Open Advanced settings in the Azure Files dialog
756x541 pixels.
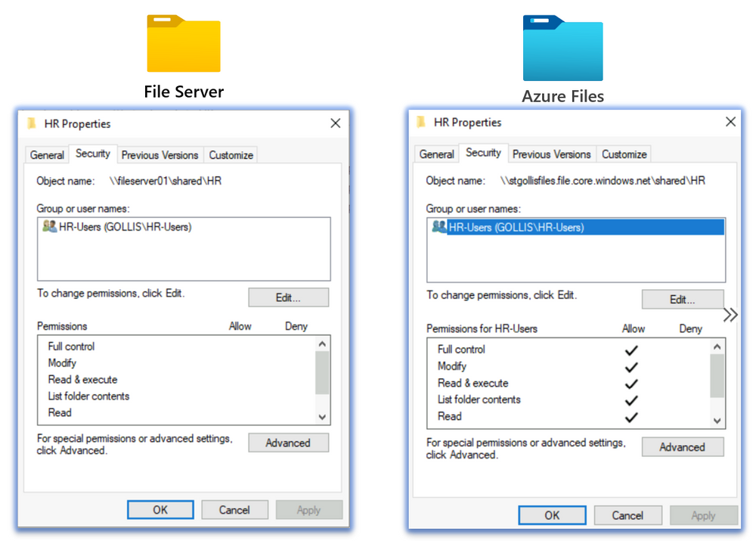(x=682, y=446)
